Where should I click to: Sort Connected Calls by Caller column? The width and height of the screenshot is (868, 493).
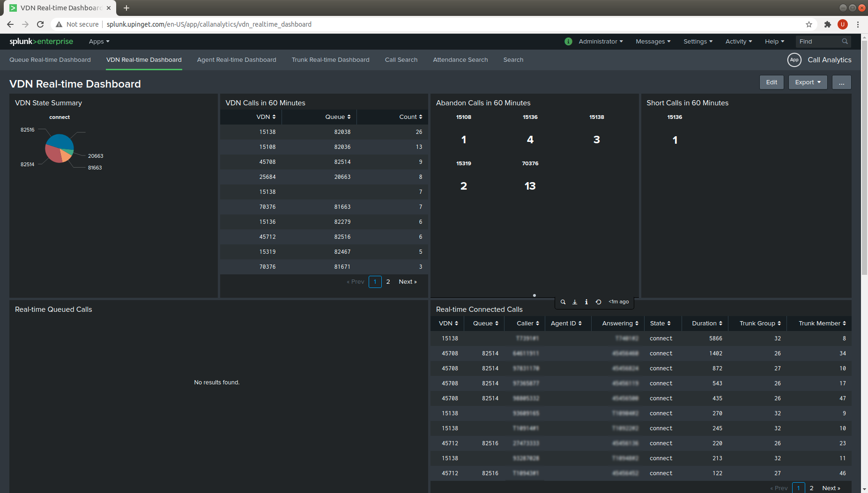(x=528, y=324)
